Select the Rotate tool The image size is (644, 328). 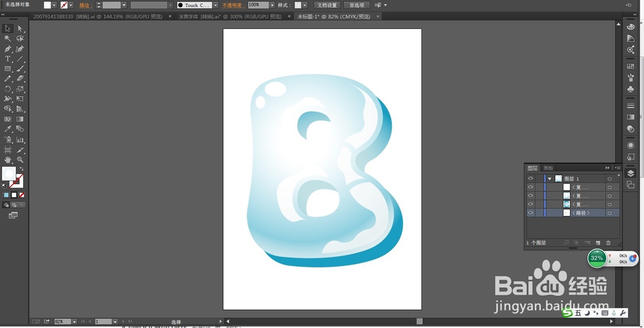(8, 89)
